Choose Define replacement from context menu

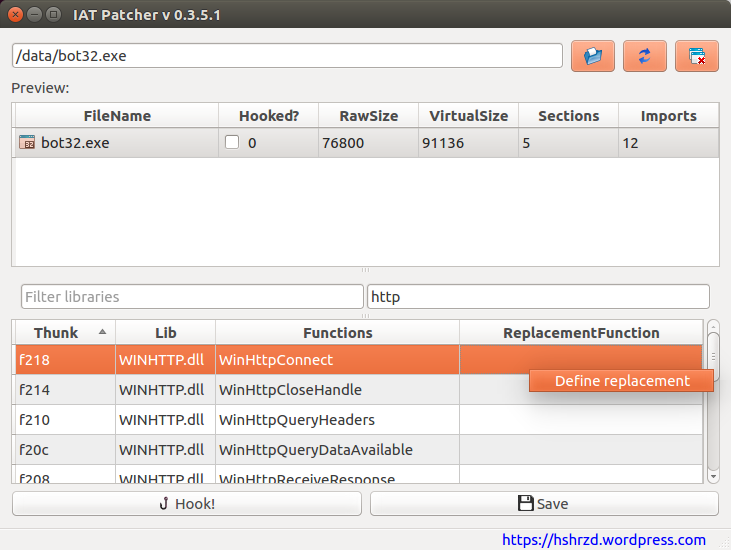pyautogui.click(x=622, y=381)
